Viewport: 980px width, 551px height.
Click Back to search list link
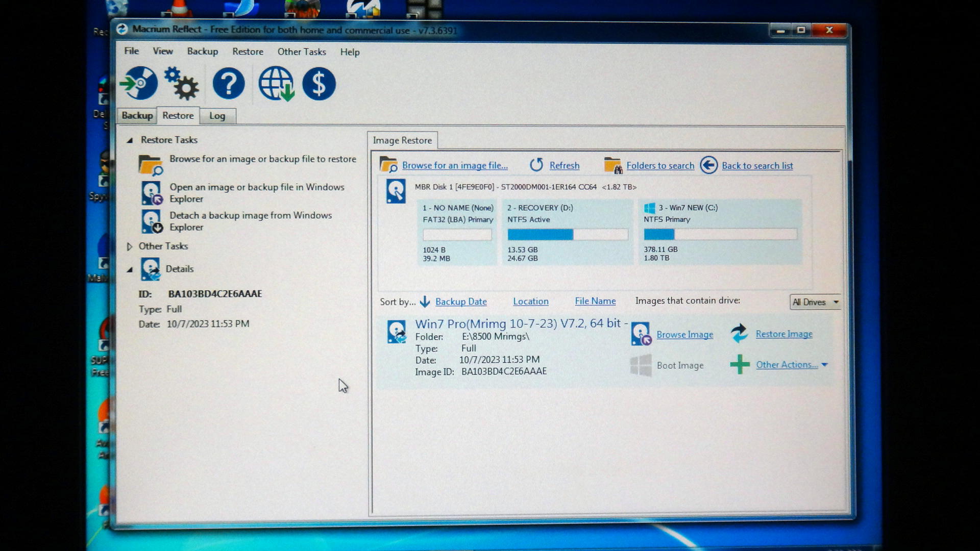[x=757, y=165]
